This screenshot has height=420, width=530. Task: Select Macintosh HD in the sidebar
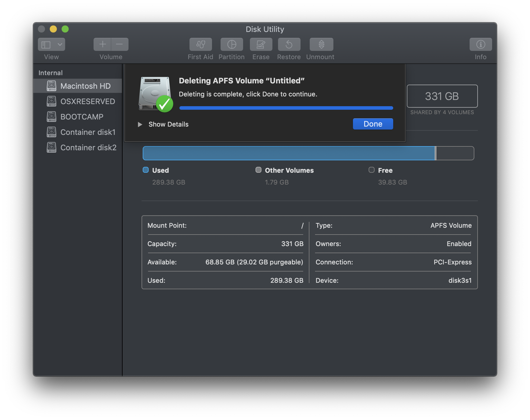coord(78,86)
